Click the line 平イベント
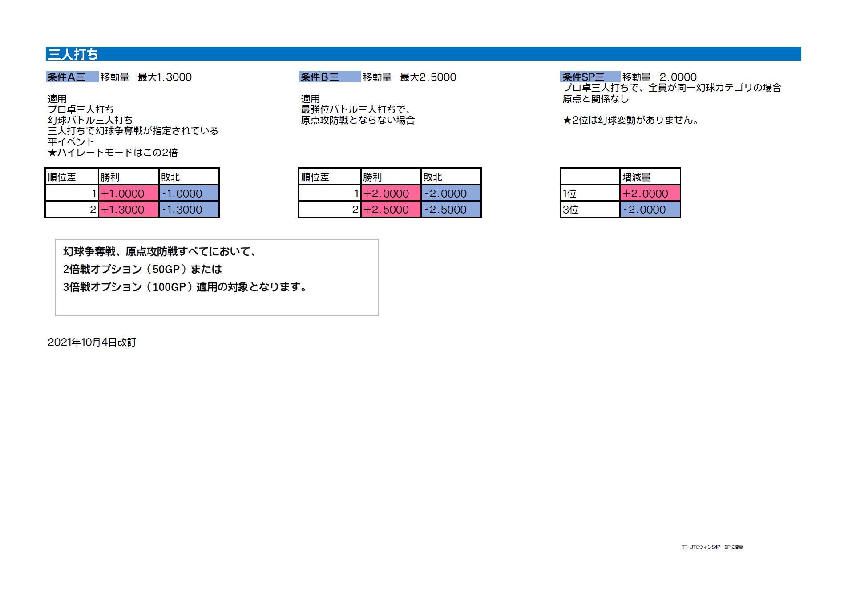 [71, 142]
